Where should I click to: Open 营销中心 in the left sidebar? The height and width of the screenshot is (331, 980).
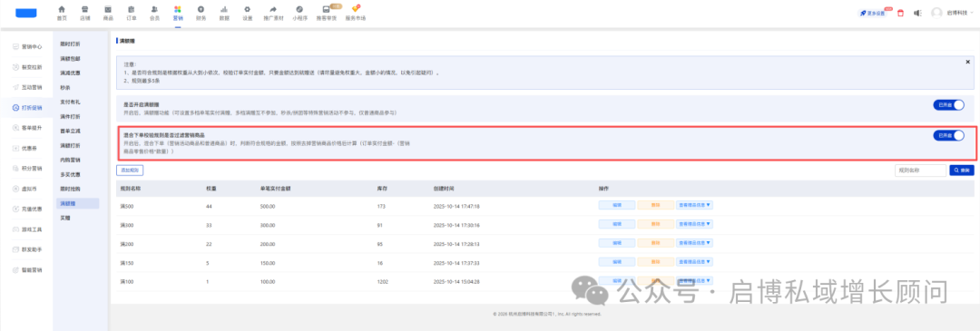click(27, 46)
